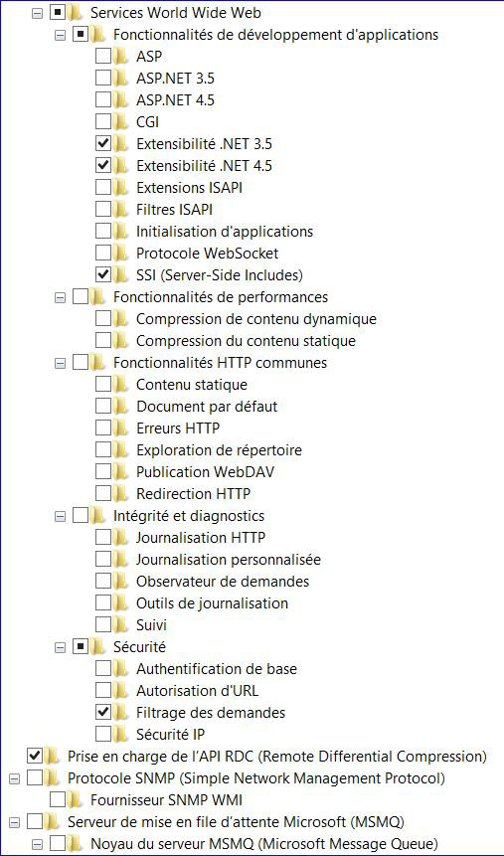The height and width of the screenshot is (856, 504).
Task: Select the Redirection HTTP item
Action: [x=193, y=494]
